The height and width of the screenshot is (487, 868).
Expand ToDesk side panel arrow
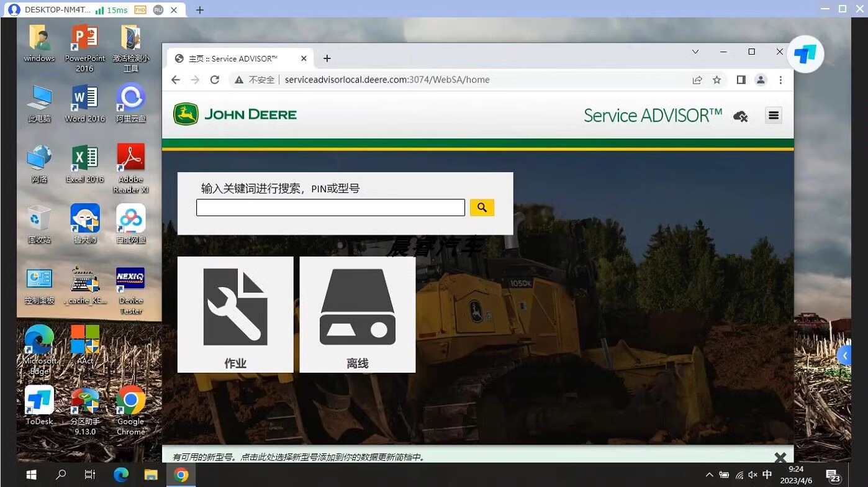point(844,355)
